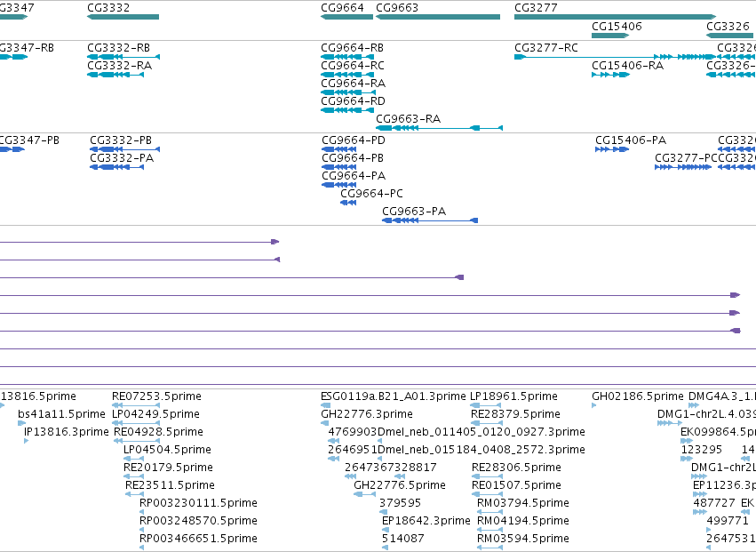Click protein CG3332-PB feature
756x552 pixels.
[x=125, y=149]
